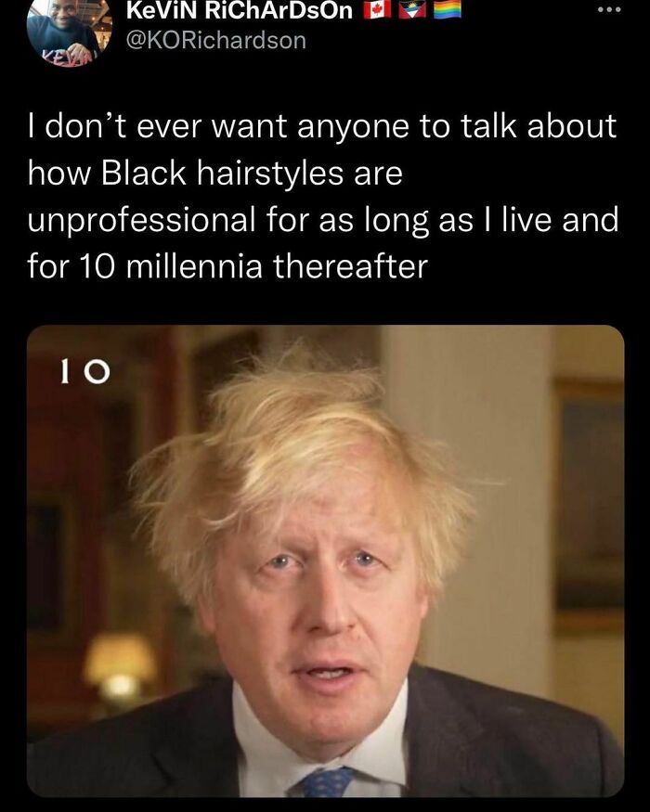The image size is (650, 812).
Task: Open KeViN RiChArDsOn display name link
Action: tap(240, 11)
